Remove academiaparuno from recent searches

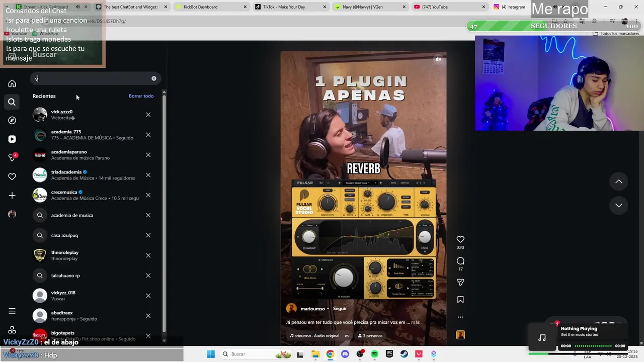pyautogui.click(x=148, y=155)
